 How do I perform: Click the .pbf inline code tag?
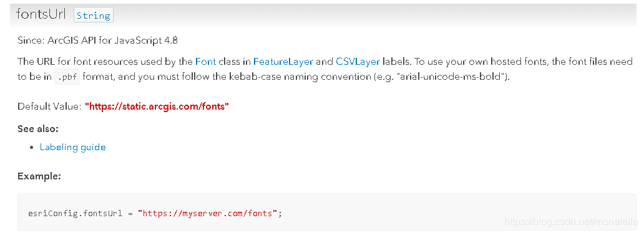click(x=67, y=77)
